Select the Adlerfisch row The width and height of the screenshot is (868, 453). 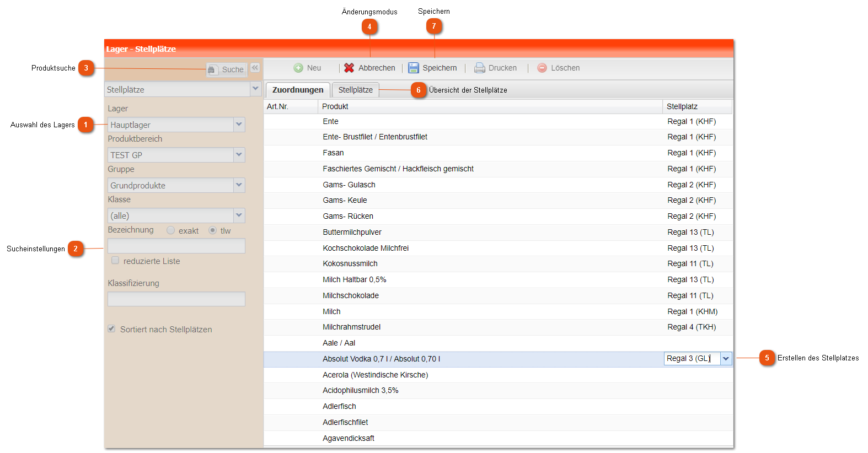(499, 407)
